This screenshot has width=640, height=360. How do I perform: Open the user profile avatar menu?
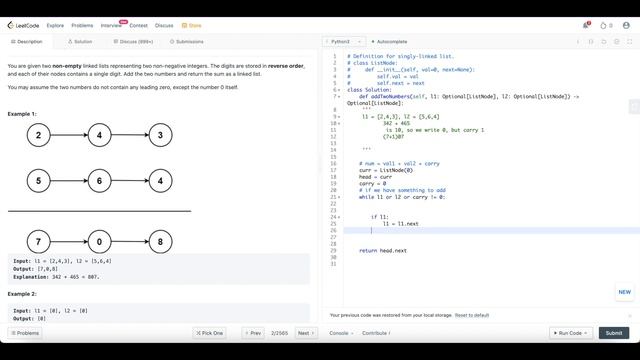point(626,25)
